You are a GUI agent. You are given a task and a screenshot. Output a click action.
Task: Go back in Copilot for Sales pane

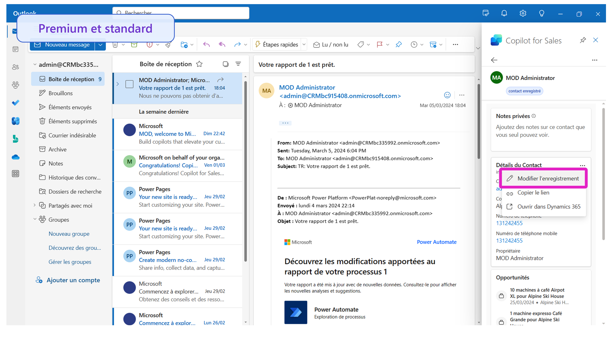click(494, 60)
